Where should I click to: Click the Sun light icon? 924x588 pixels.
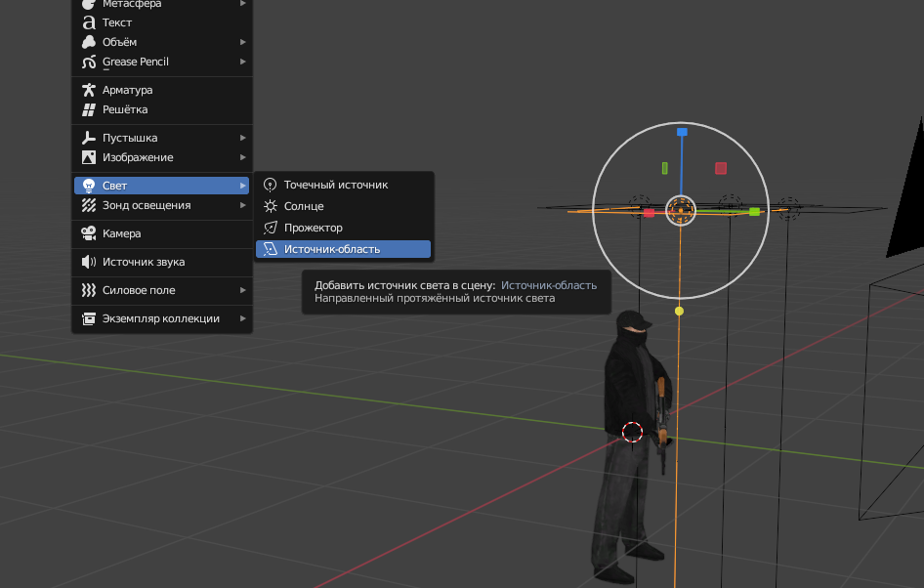(x=271, y=206)
